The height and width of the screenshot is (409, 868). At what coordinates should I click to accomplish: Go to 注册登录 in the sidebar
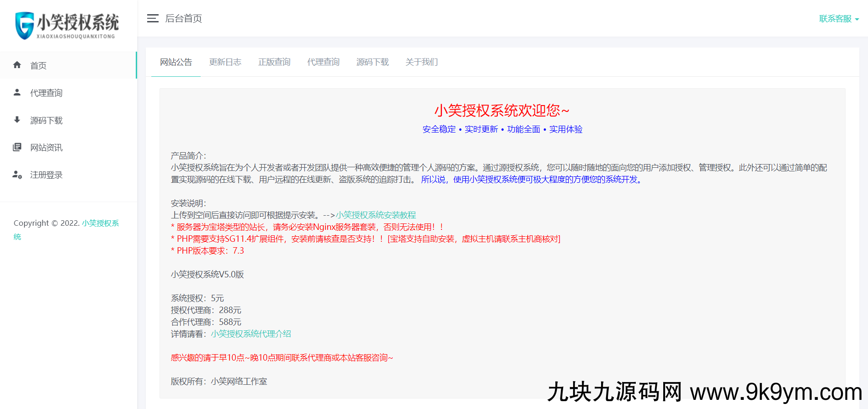(46, 175)
